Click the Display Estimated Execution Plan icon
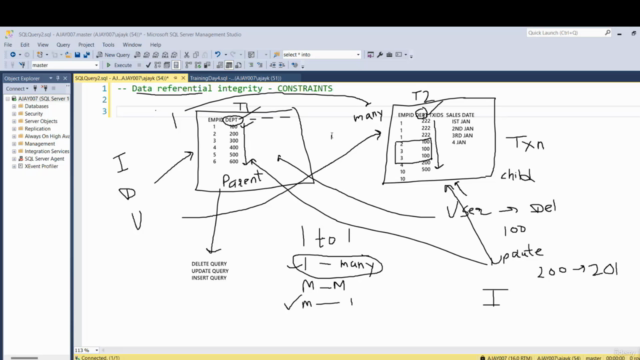This screenshot has width=640, height=360. pyautogui.click(x=158, y=65)
